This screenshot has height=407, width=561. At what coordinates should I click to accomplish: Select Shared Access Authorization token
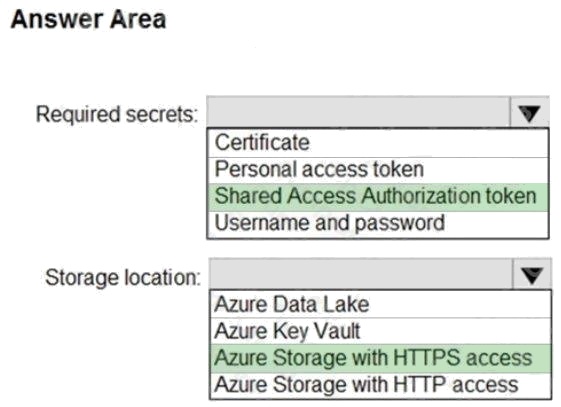[x=378, y=197]
